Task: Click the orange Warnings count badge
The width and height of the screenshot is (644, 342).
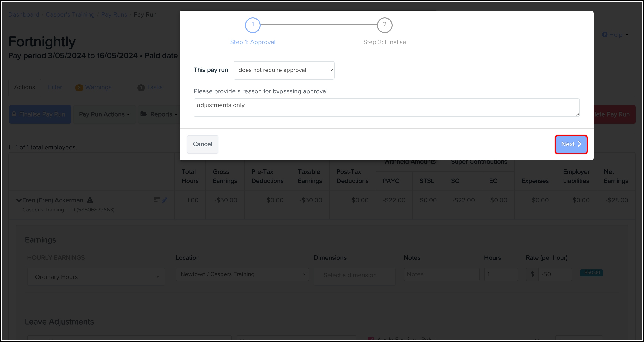Action: pos(79,88)
